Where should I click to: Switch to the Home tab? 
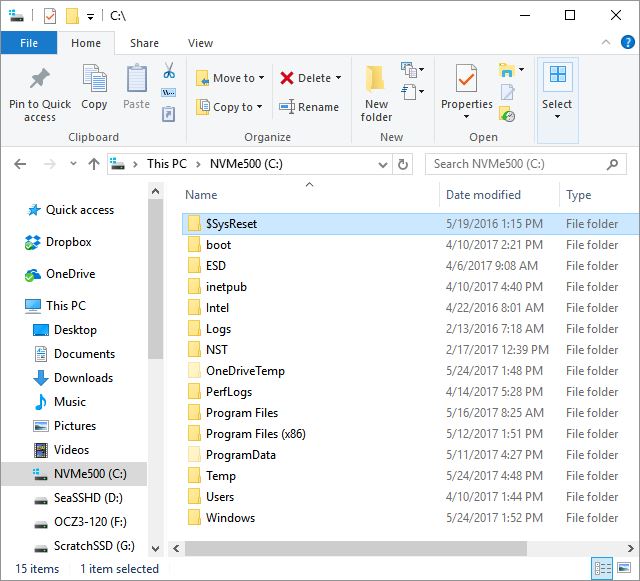coord(86,43)
